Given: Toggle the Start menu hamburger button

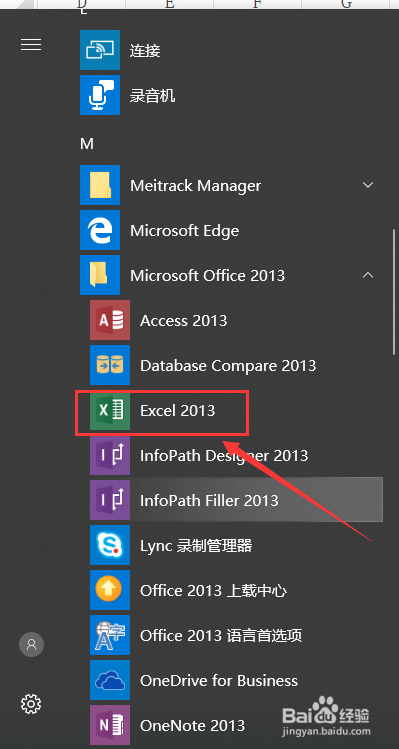Looking at the screenshot, I should coord(31,45).
